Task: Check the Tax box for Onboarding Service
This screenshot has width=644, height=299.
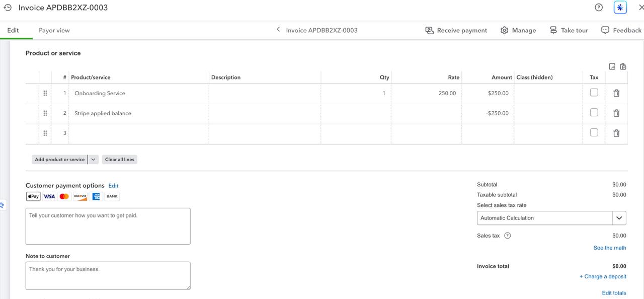Action: click(x=594, y=93)
